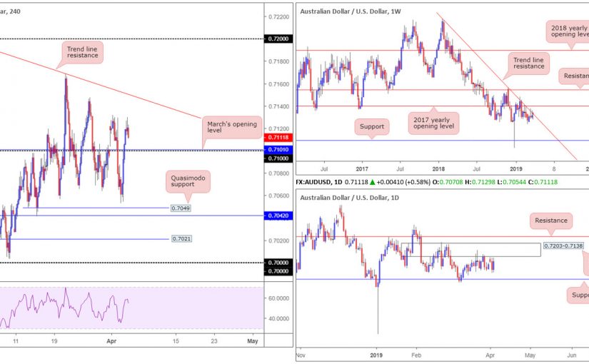Click the blue 0.70420 price axis tag

(278, 215)
